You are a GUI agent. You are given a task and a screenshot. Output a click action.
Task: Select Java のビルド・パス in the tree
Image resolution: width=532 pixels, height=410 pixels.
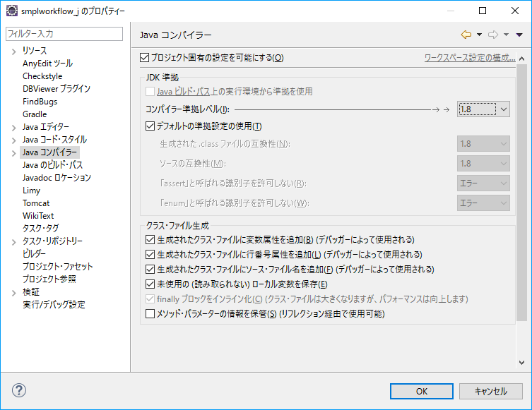(x=52, y=165)
